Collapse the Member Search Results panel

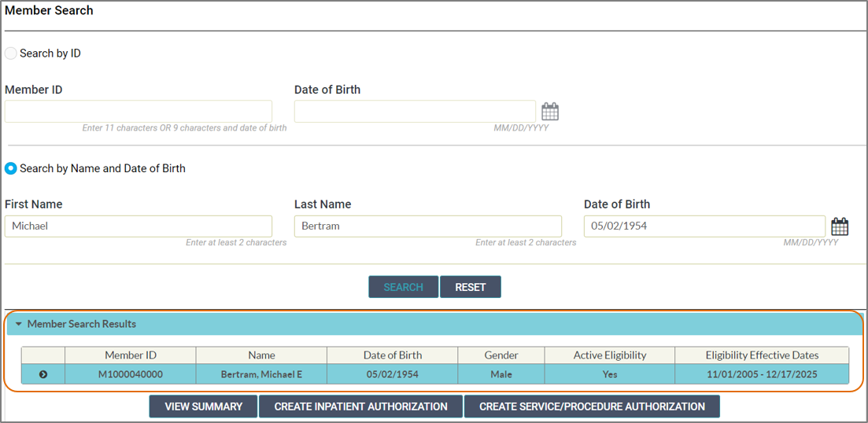18,324
